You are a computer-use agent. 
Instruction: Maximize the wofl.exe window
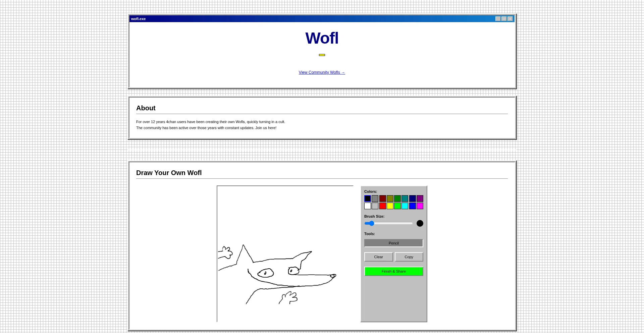click(504, 19)
